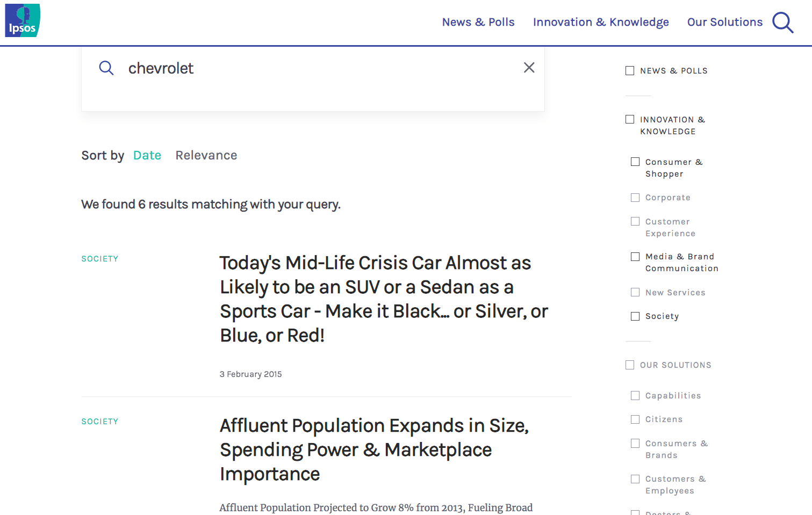The height and width of the screenshot is (515, 812).
Task: Open the Our Solutions menu
Action: [725, 22]
